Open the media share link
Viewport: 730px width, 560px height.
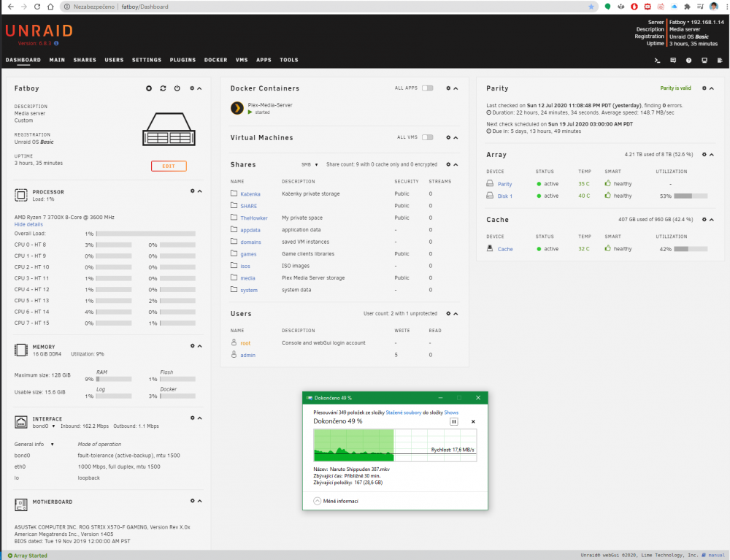pos(247,278)
